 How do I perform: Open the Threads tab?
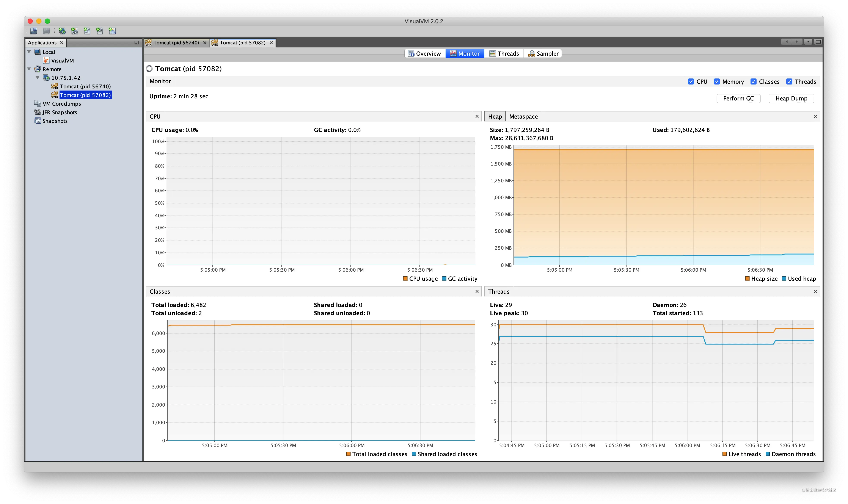coord(504,53)
